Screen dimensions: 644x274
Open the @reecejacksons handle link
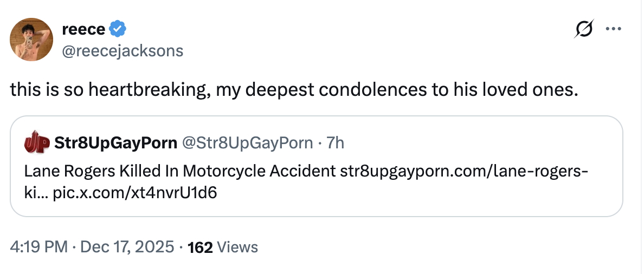pyautogui.click(x=123, y=51)
